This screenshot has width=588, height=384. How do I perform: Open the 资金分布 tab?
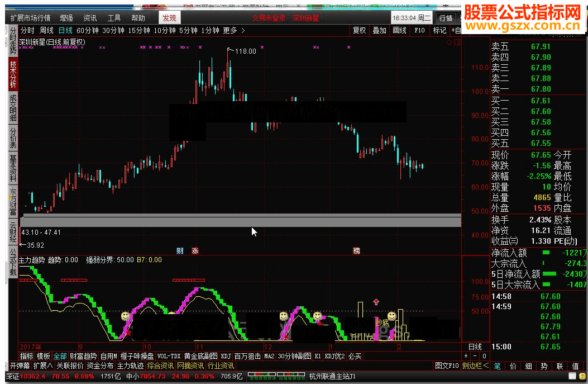(x=100, y=366)
